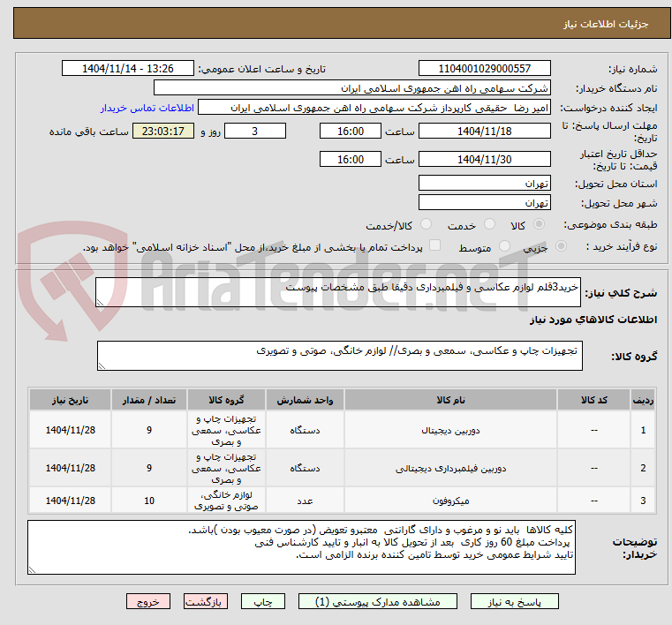This screenshot has width=672, height=625.
Task: Click the تاریخ نیاز column header
Action: (x=71, y=400)
